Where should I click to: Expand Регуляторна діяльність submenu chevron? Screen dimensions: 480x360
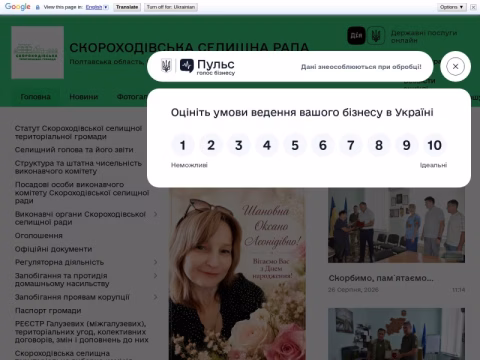pos(155,262)
